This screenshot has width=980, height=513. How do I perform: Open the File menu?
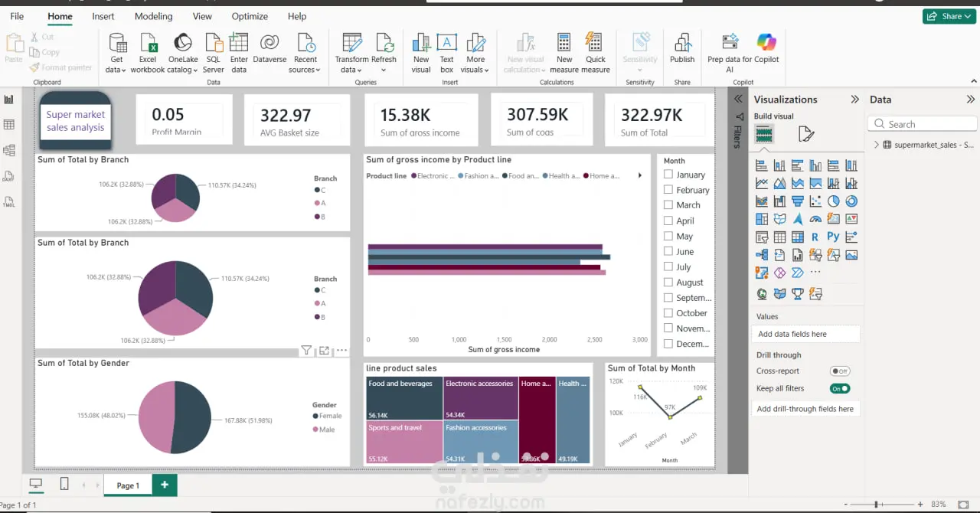click(x=17, y=16)
